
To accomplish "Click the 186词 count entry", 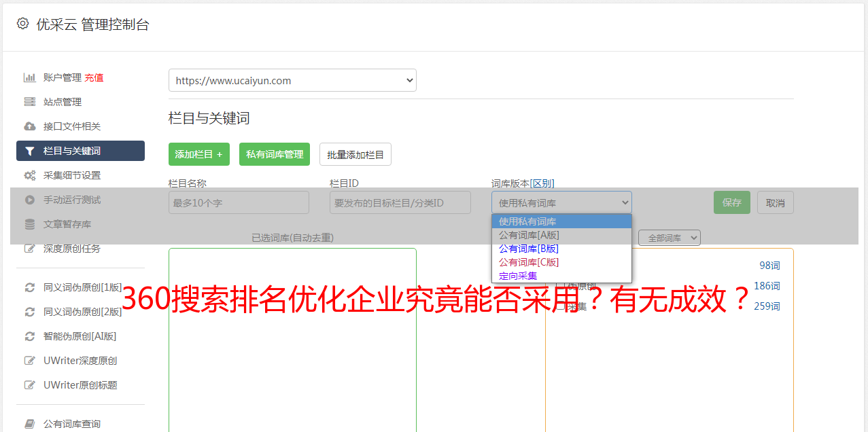I will pos(767,286).
